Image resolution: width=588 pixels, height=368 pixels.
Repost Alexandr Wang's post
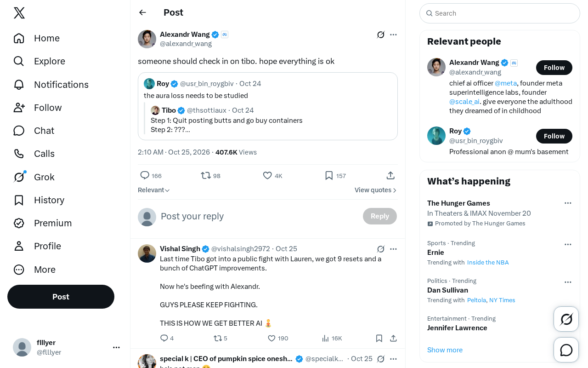(211, 176)
